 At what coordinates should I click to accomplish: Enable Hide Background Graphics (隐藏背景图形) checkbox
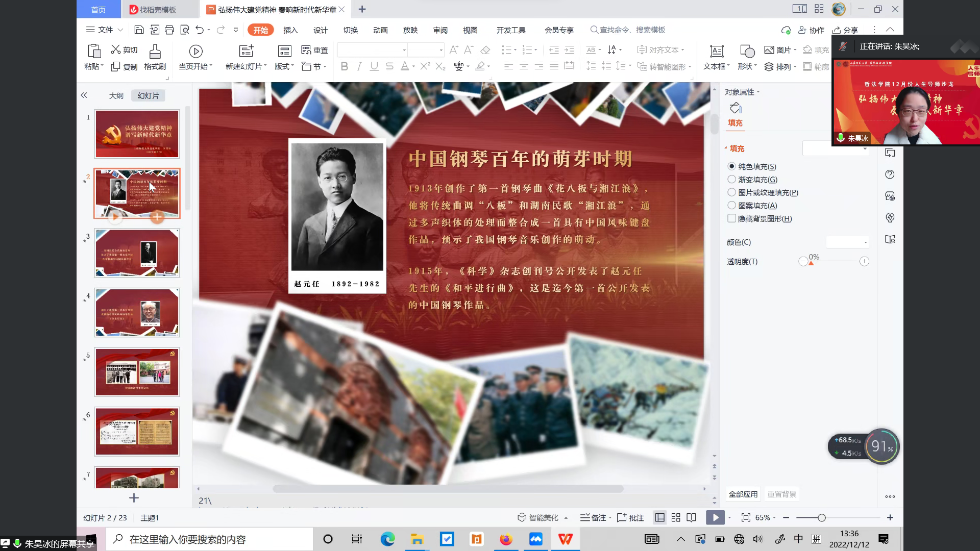coord(731,218)
